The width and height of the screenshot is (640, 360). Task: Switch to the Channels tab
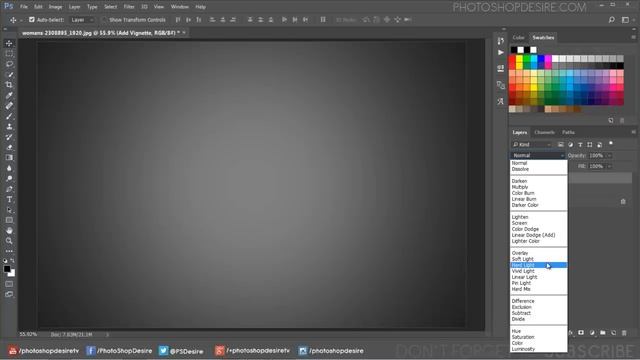pos(544,132)
